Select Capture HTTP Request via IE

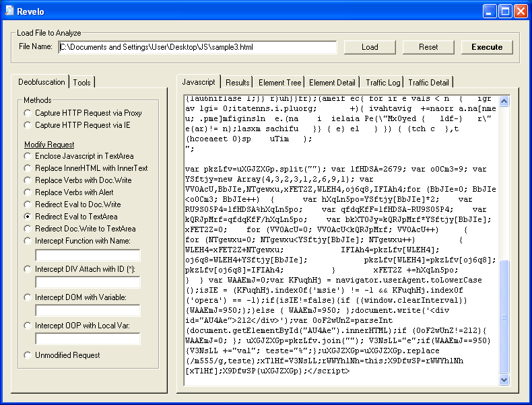[x=28, y=125]
